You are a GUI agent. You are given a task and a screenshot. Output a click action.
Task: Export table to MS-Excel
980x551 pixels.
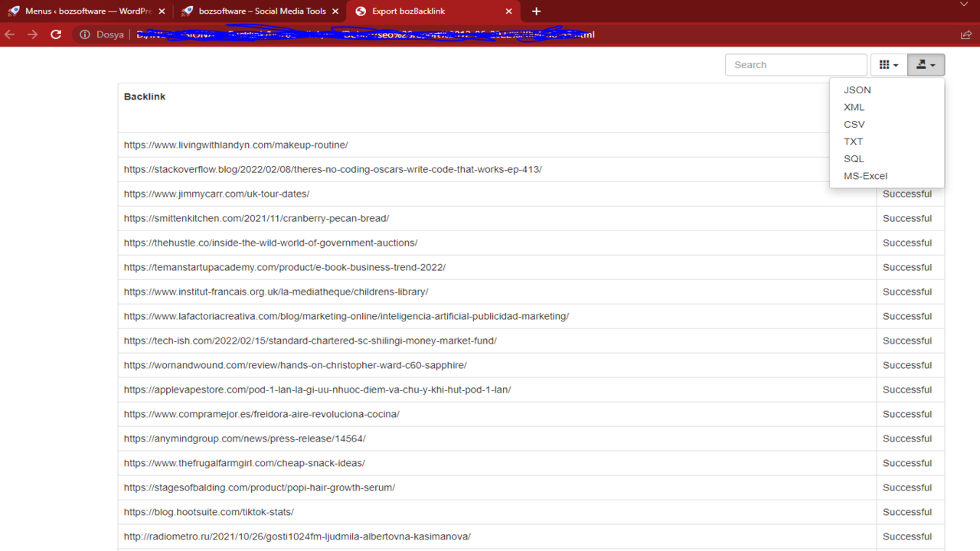[x=865, y=176]
